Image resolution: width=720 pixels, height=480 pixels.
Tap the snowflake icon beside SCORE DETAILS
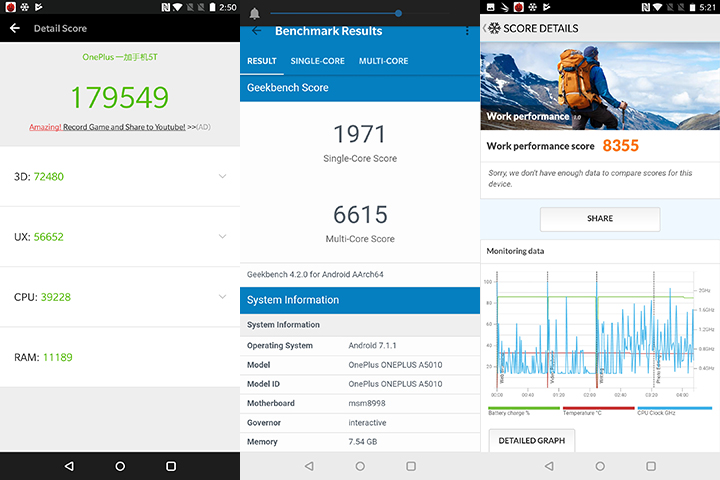[x=494, y=28]
